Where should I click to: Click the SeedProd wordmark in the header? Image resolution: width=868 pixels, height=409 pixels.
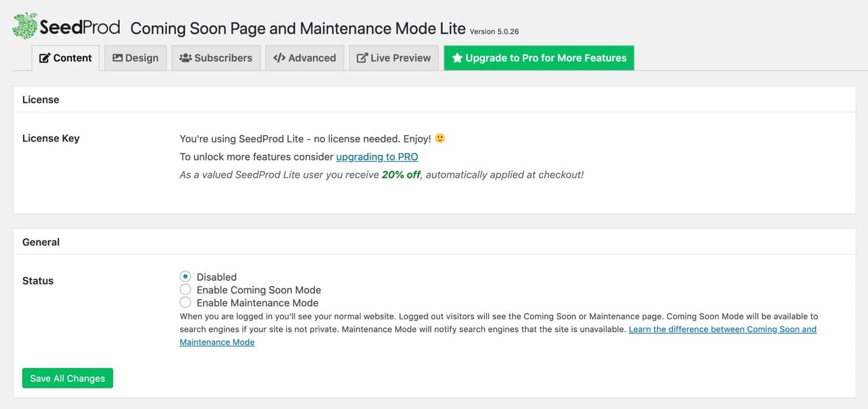click(x=79, y=25)
